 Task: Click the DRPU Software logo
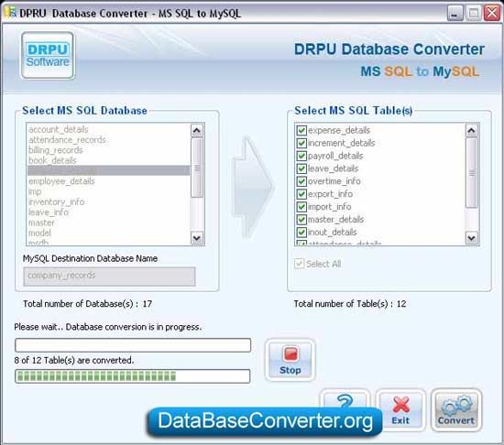48,55
